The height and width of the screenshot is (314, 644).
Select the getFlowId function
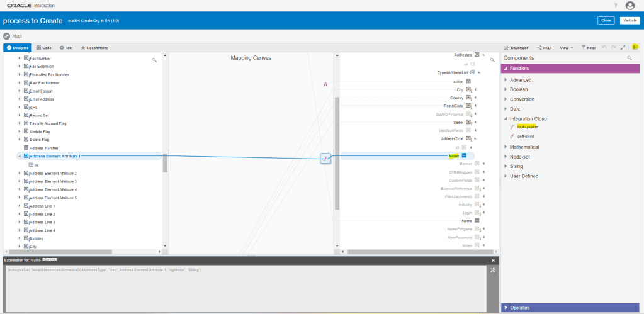pyautogui.click(x=525, y=136)
